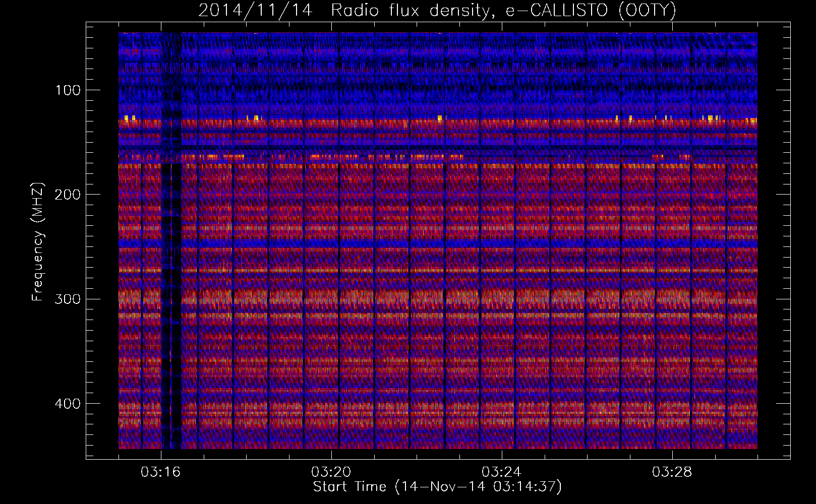
Task: Click the 03:24 time tick label
Action: pyautogui.click(x=502, y=472)
